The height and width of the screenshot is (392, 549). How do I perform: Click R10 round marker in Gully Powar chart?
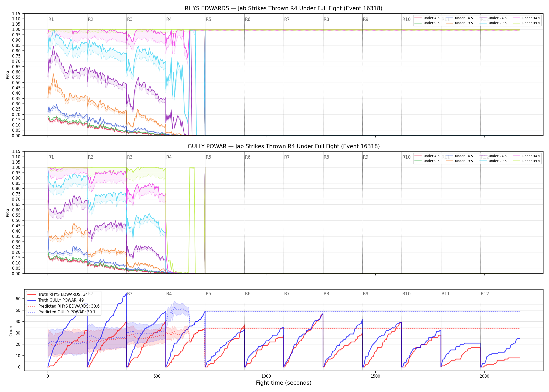click(x=406, y=157)
